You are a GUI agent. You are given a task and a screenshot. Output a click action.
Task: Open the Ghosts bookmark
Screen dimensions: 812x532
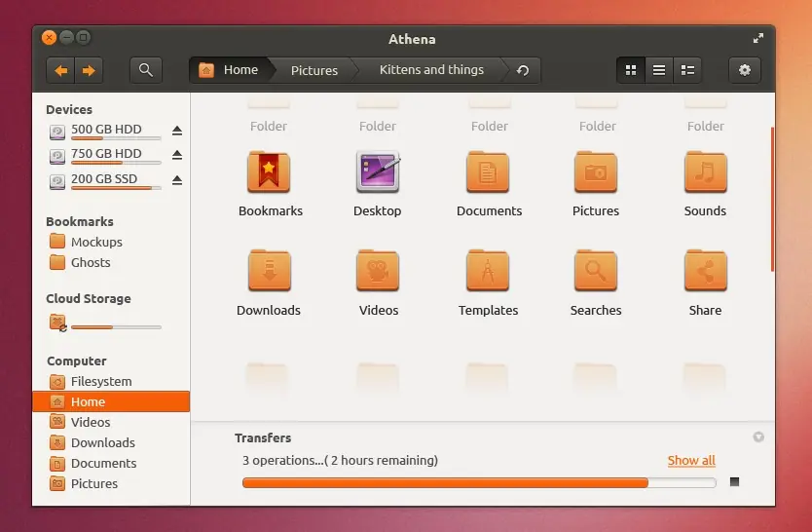pos(80,263)
